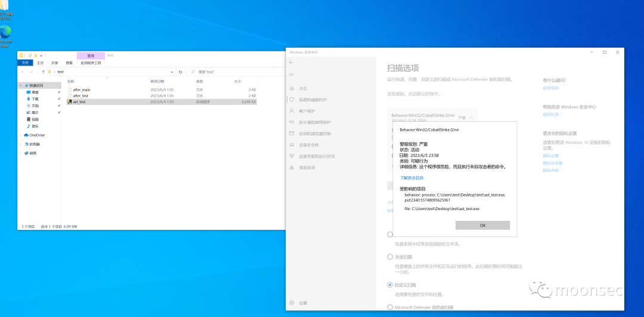Open the 查看 view ribbon tab
644x317 pixels.
(69, 63)
